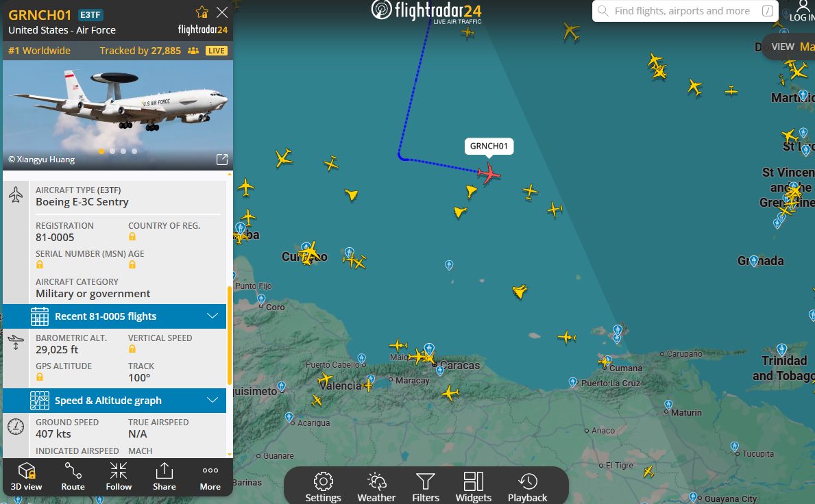Open the map Settings gear
815x504 pixels.
[x=323, y=488]
